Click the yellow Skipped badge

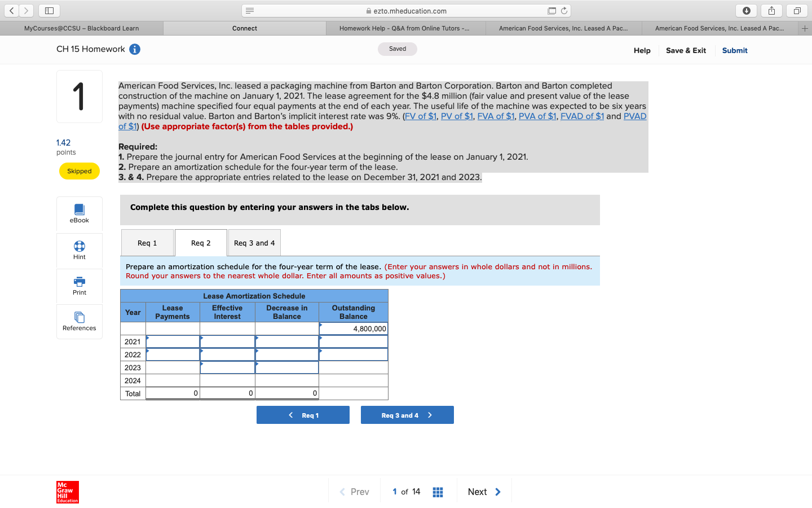point(80,171)
